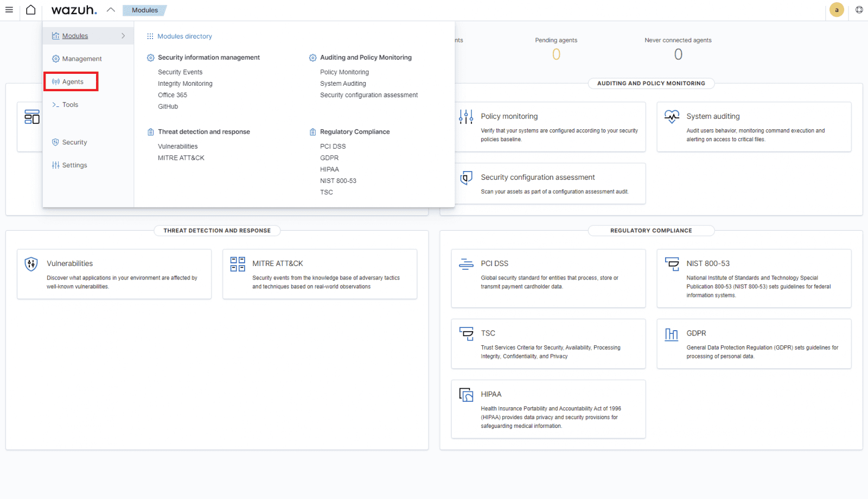Click the Modules chart icon

click(55, 36)
